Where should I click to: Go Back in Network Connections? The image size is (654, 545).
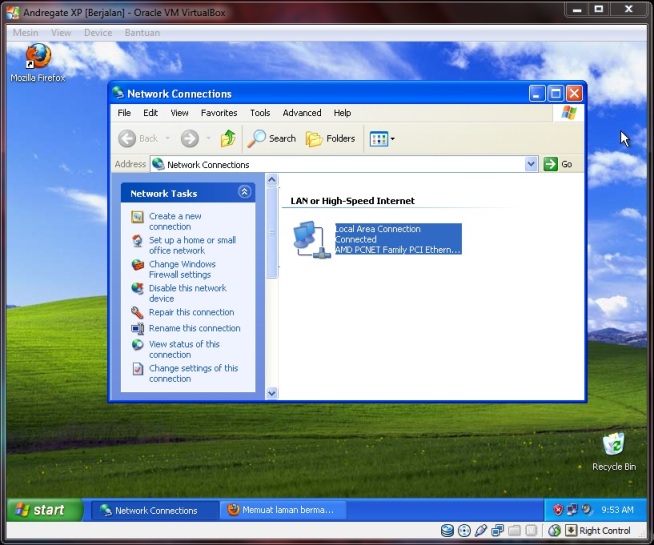click(138, 138)
